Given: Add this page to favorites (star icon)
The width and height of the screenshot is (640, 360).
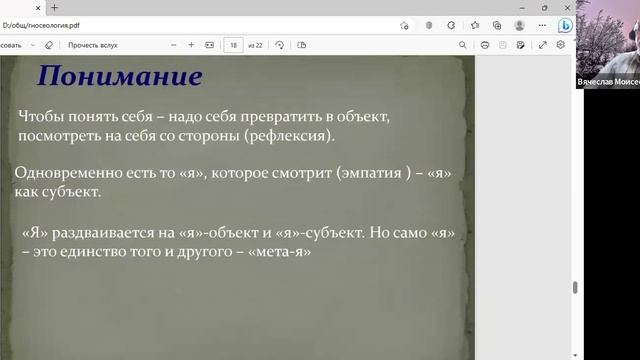Looking at the screenshot, I should click(x=404, y=26).
